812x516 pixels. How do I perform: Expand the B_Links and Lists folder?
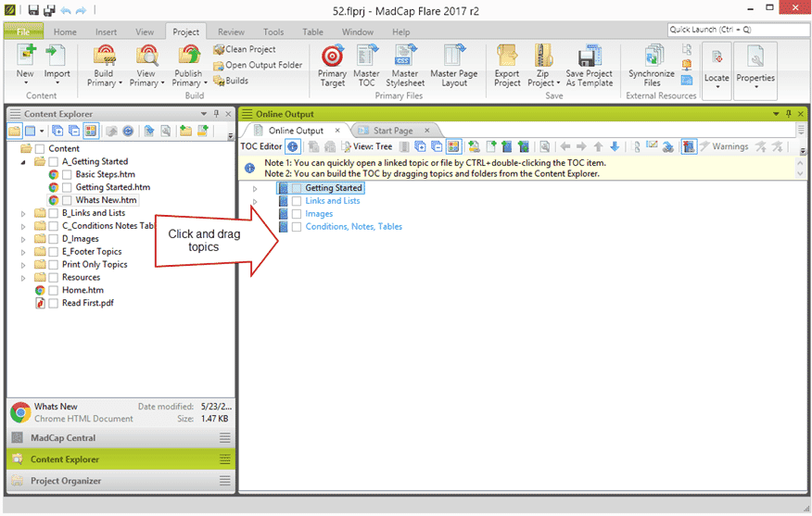pos(23,213)
